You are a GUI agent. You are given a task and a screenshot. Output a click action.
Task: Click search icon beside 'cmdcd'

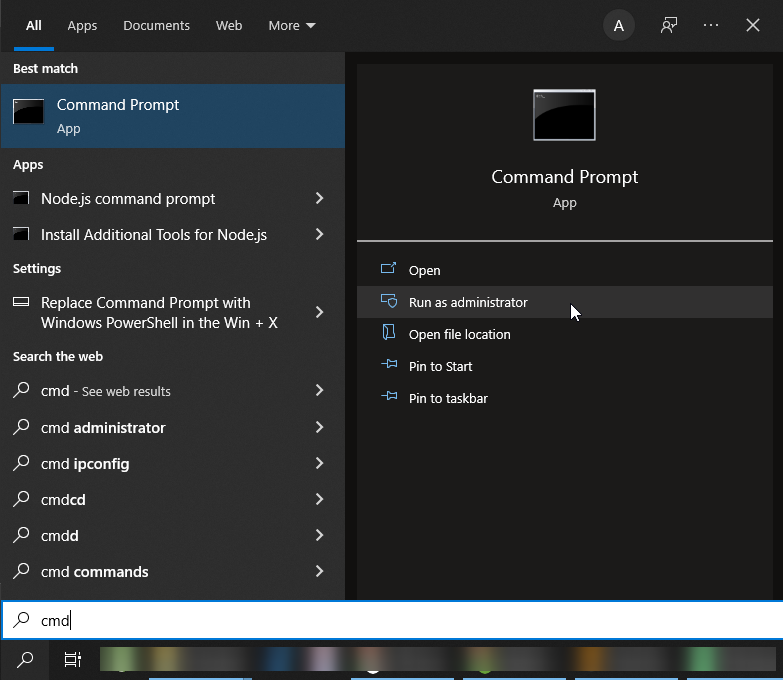point(21,499)
